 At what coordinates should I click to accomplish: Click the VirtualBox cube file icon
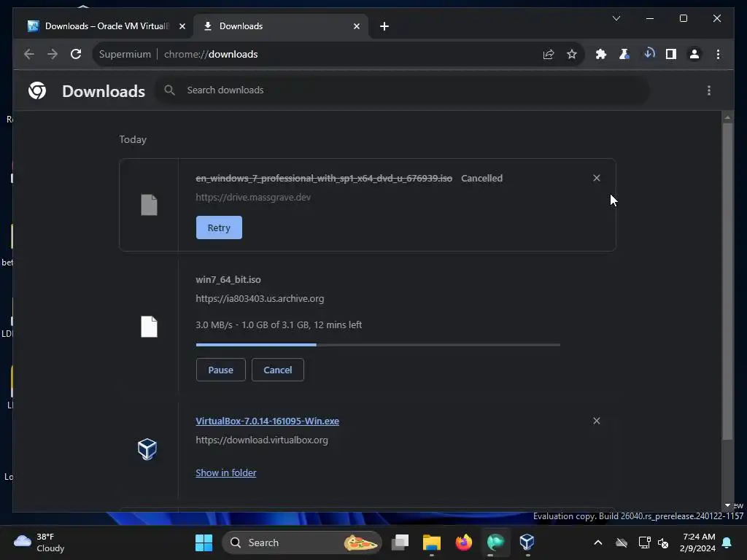pyautogui.click(x=147, y=449)
